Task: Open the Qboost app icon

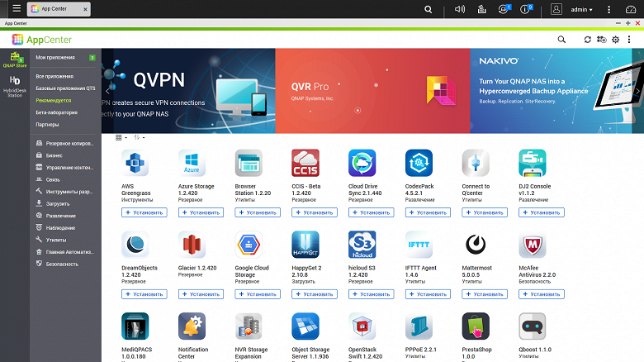Action: pyautogui.click(x=533, y=326)
